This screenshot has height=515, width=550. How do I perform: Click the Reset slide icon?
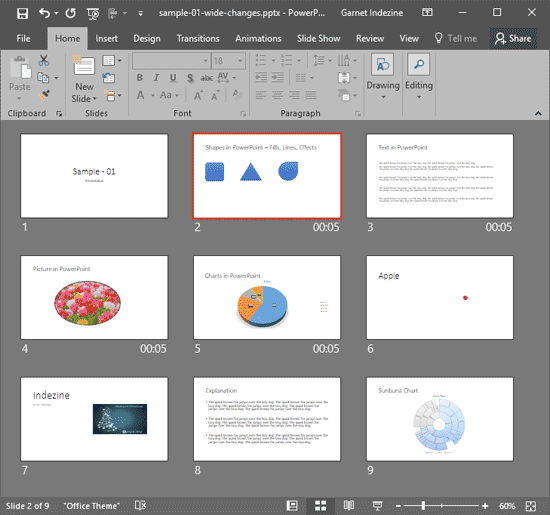[109, 78]
